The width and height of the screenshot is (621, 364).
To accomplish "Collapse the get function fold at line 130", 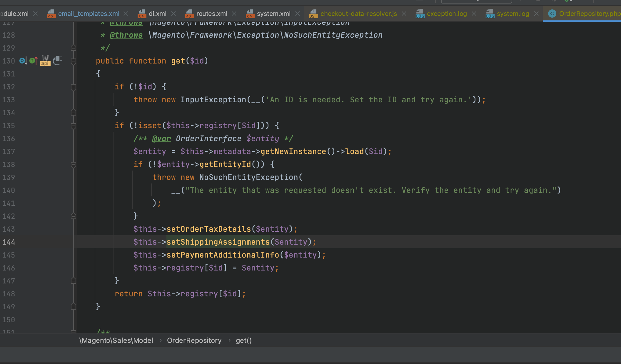I will pos(74,61).
